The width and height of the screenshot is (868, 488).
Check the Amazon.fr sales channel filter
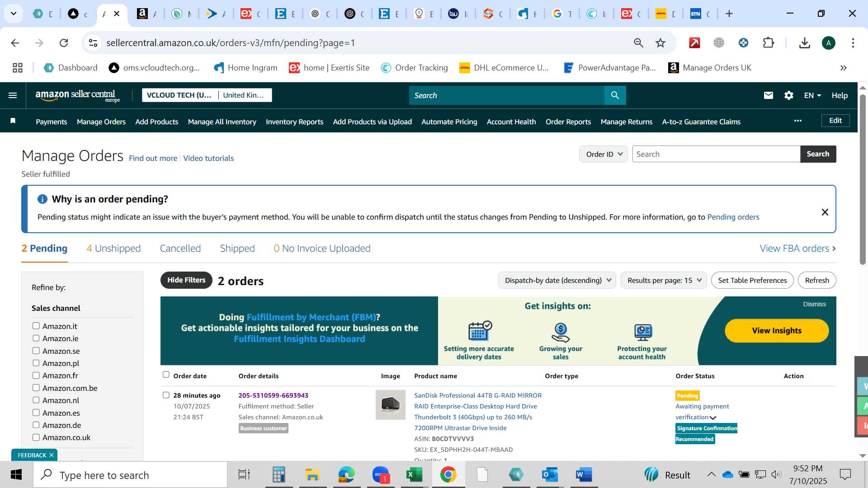[36, 375]
